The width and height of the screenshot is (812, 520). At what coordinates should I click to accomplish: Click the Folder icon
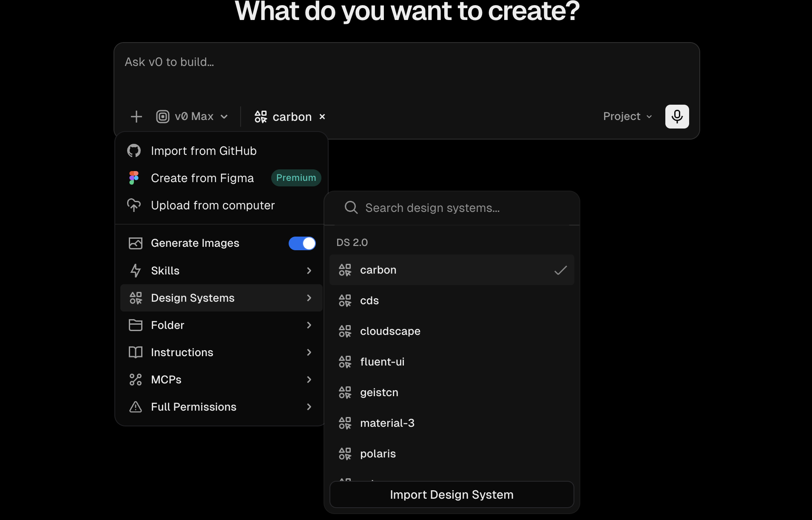[136, 325]
